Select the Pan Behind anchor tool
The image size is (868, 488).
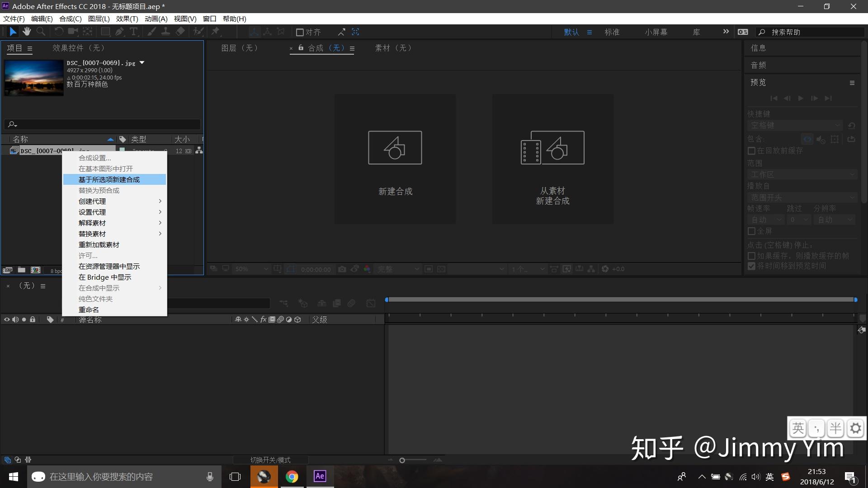coord(87,32)
